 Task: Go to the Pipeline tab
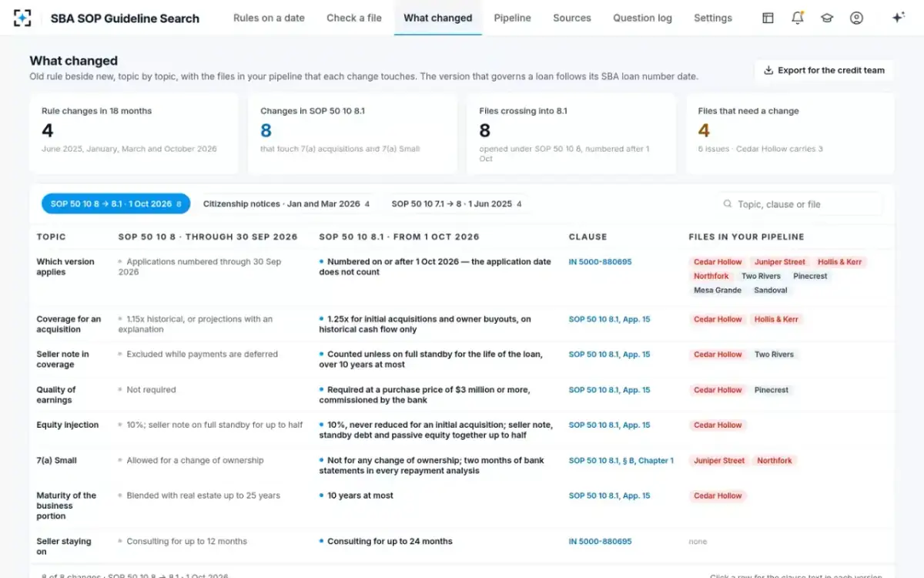point(513,18)
